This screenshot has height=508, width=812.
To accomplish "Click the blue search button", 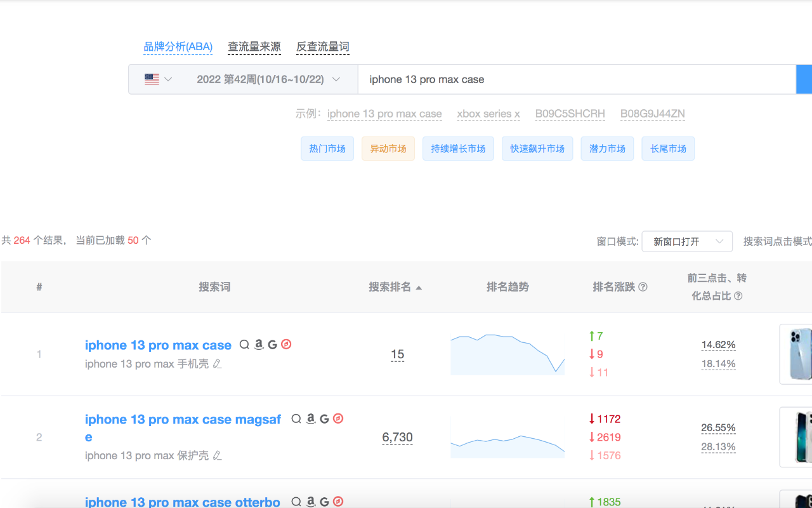I will (x=804, y=79).
